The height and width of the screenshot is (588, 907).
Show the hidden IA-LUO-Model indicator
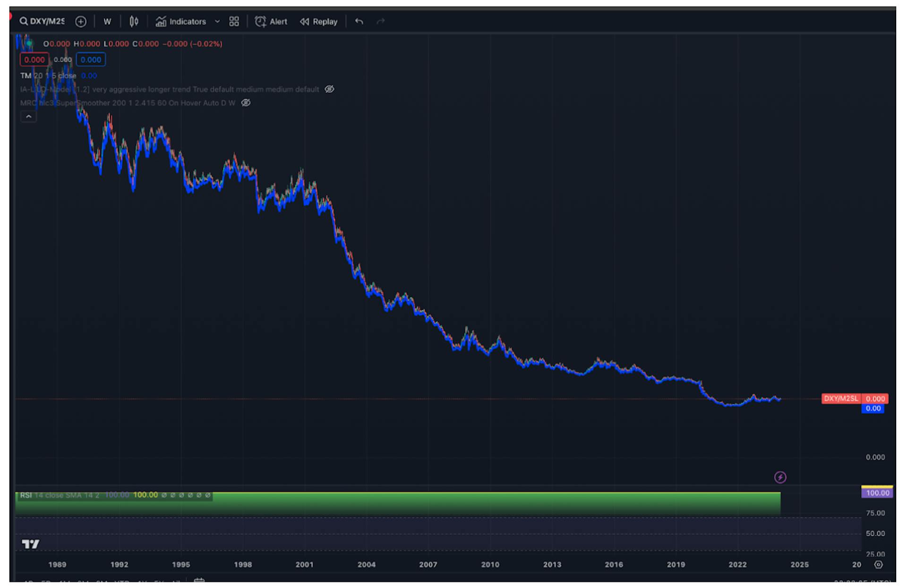[x=329, y=89]
